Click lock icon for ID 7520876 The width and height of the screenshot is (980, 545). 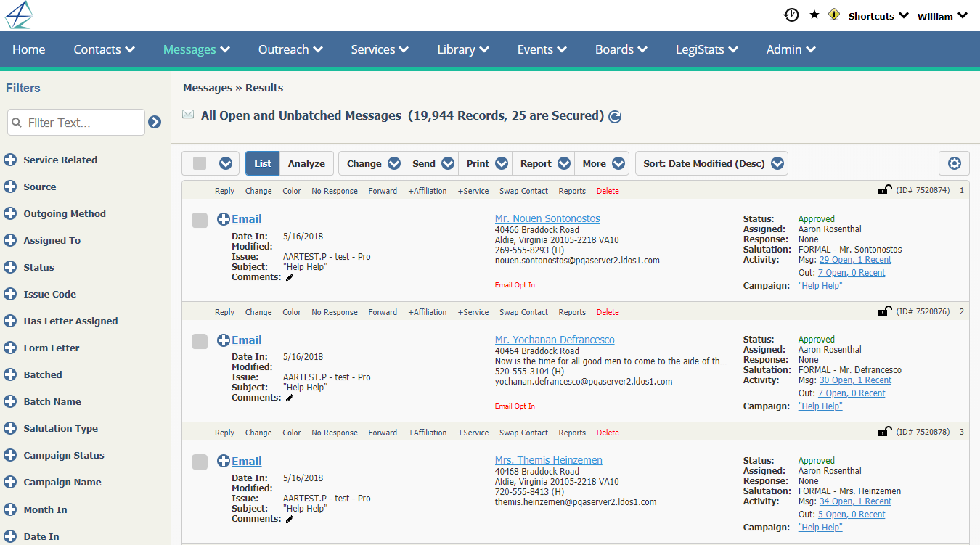coord(885,311)
